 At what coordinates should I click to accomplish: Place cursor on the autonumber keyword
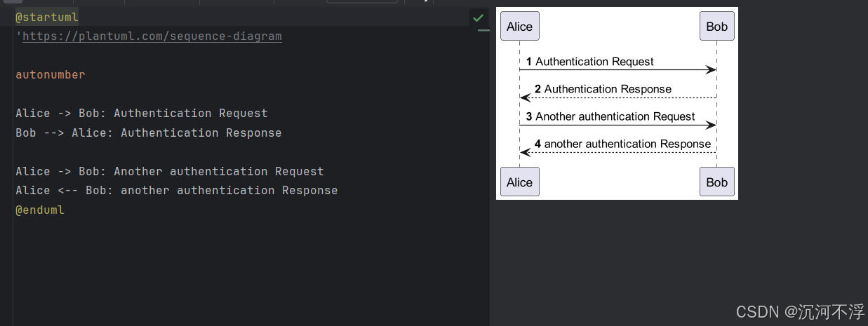pyautogui.click(x=51, y=74)
